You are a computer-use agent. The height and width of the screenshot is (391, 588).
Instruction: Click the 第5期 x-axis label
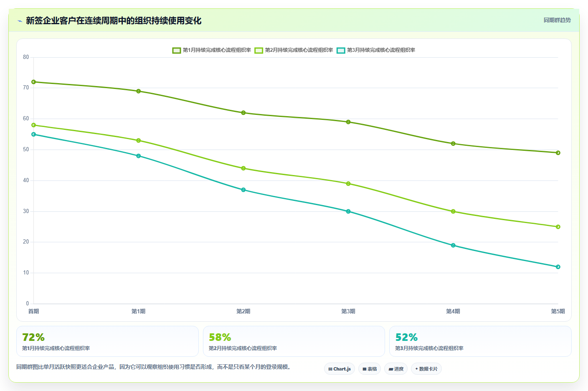point(558,311)
